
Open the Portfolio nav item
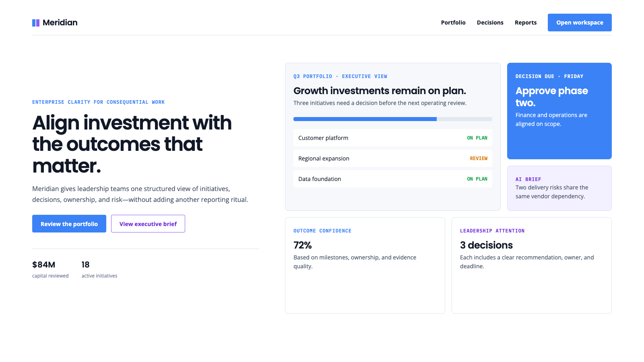pyautogui.click(x=453, y=23)
